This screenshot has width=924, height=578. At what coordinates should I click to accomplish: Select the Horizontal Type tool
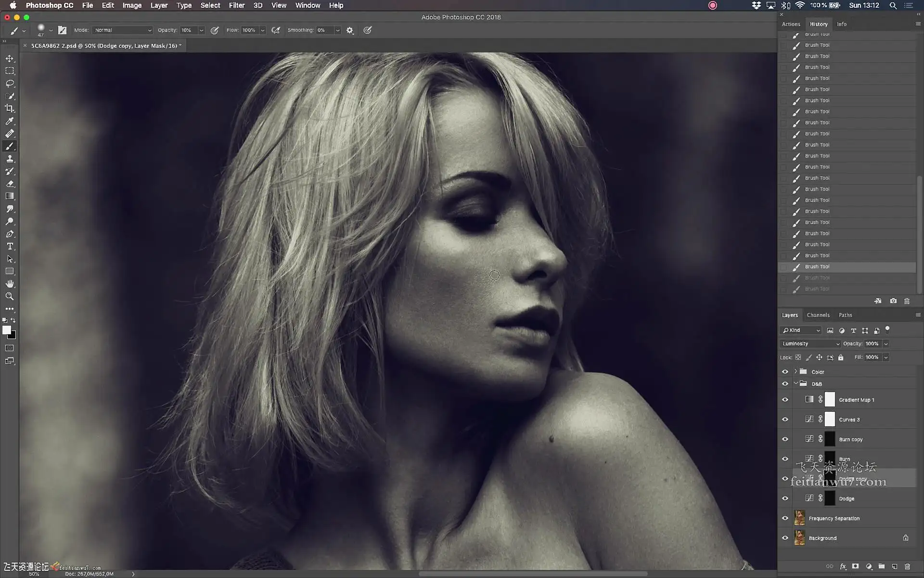10,246
